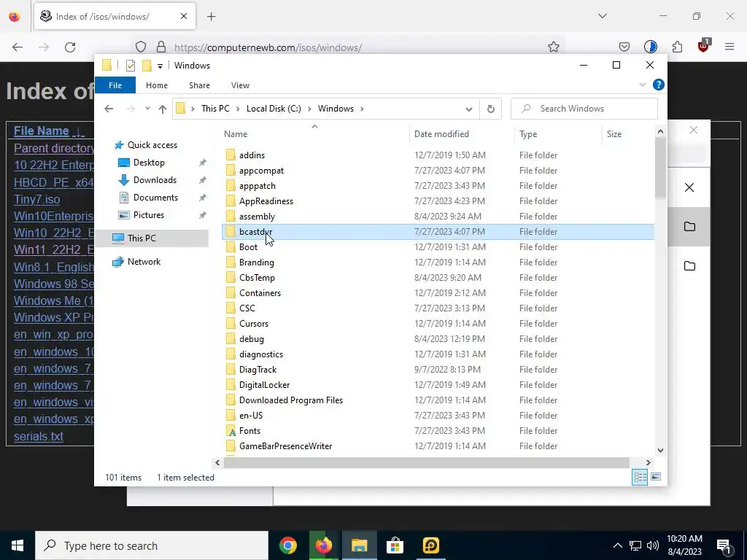The height and width of the screenshot is (560, 747).
Task: Open the Customize Quick Access Toolbar dropdown
Action: [160, 66]
